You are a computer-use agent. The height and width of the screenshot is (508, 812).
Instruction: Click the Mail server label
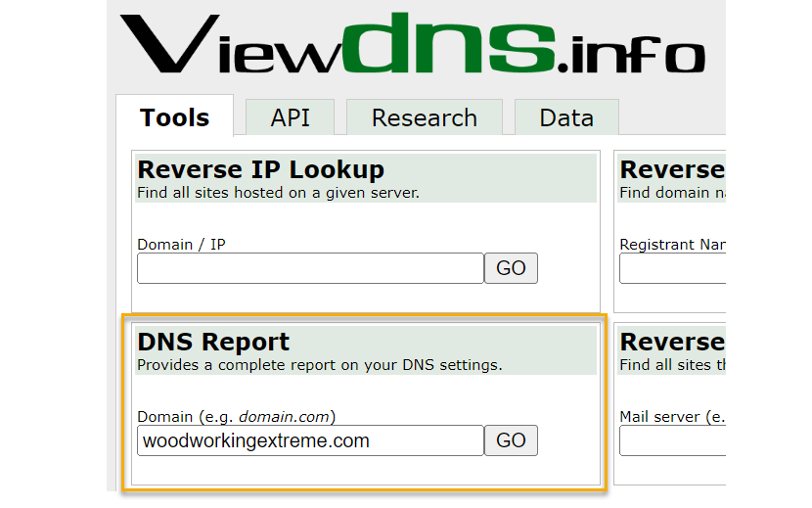click(x=671, y=416)
